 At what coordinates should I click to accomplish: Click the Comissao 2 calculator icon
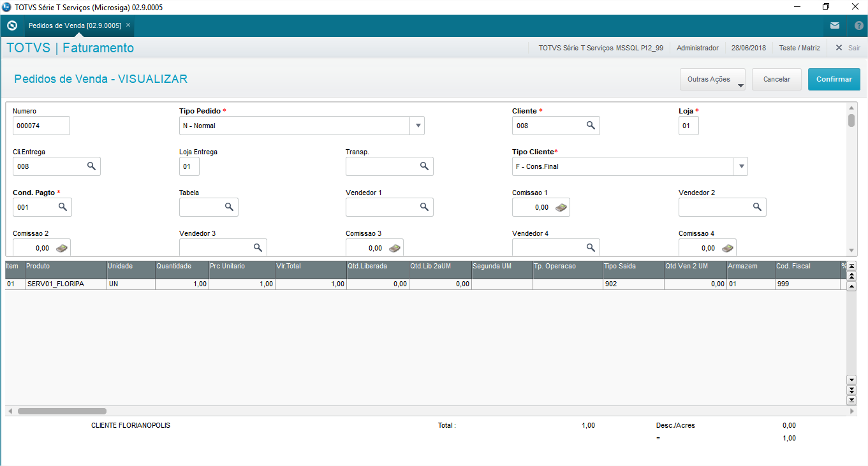(x=62, y=248)
